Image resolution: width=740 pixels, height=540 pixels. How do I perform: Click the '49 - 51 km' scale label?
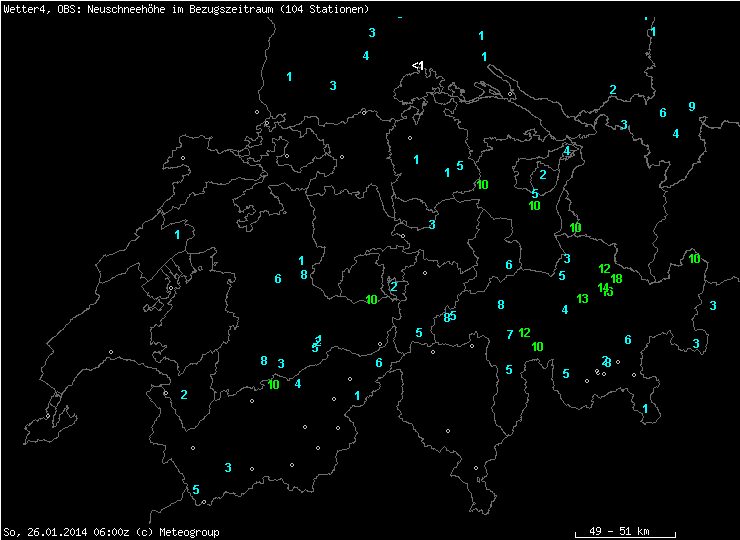[619, 531]
